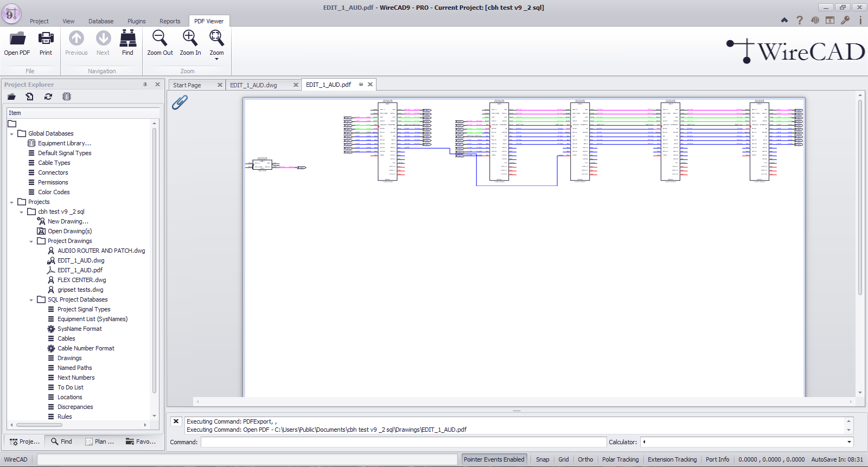Open the Database ribbon tab
The image size is (868, 467).
pyautogui.click(x=101, y=21)
